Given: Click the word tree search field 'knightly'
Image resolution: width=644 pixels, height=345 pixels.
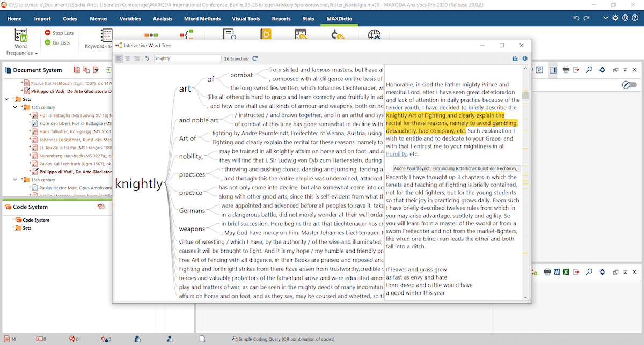Looking at the screenshot, I should pyautogui.click(x=187, y=58).
